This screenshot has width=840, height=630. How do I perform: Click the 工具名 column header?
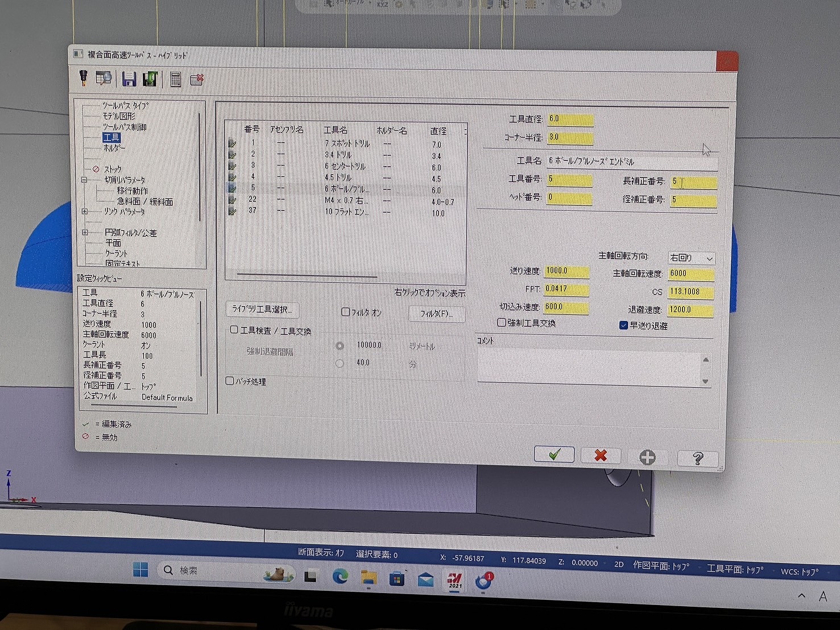click(x=336, y=130)
